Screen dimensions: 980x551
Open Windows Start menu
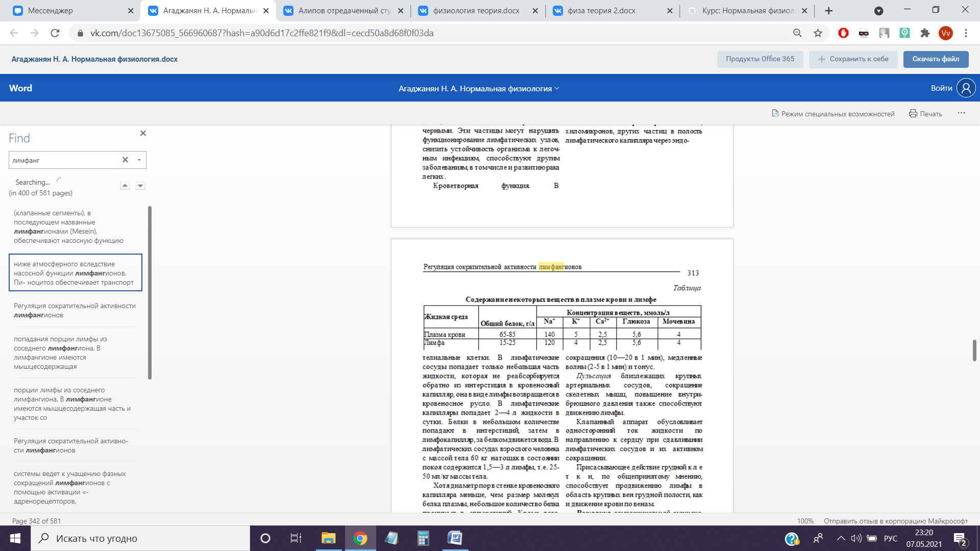(x=15, y=538)
